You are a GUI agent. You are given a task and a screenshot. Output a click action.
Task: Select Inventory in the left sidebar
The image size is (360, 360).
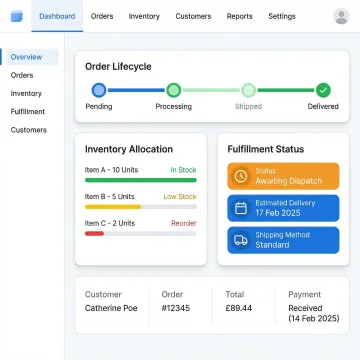(x=26, y=93)
